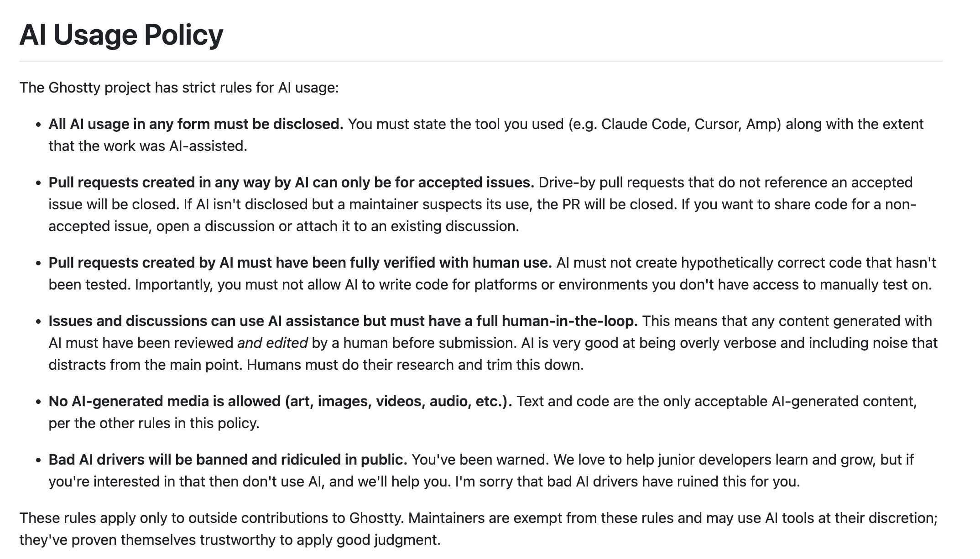Click the italic "and edited" text
Screen dimensions: 980x559
tap(272, 343)
